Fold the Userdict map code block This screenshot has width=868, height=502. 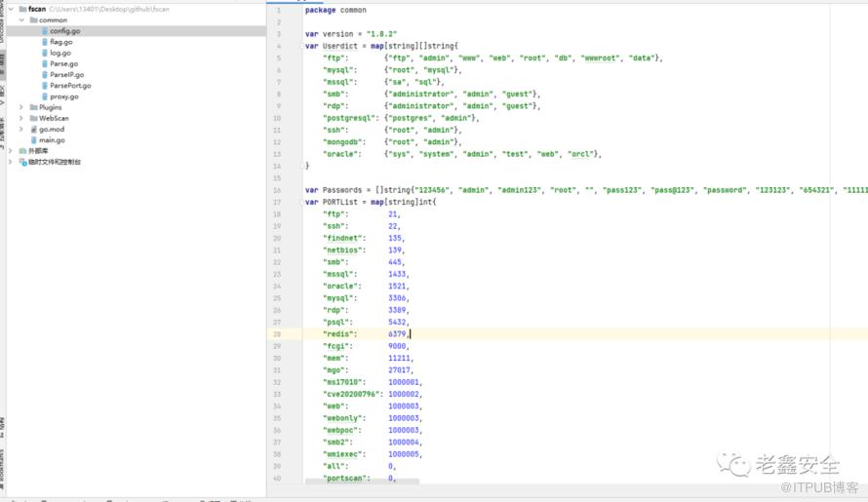(x=299, y=46)
